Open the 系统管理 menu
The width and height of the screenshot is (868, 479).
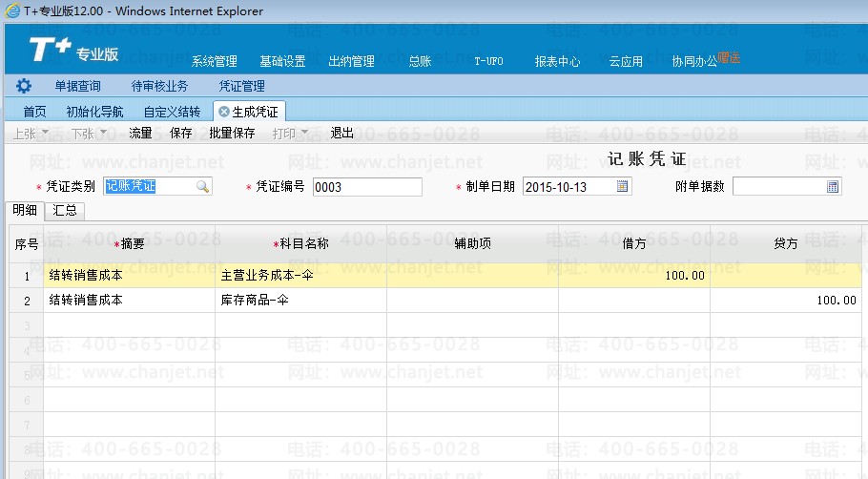[215, 61]
